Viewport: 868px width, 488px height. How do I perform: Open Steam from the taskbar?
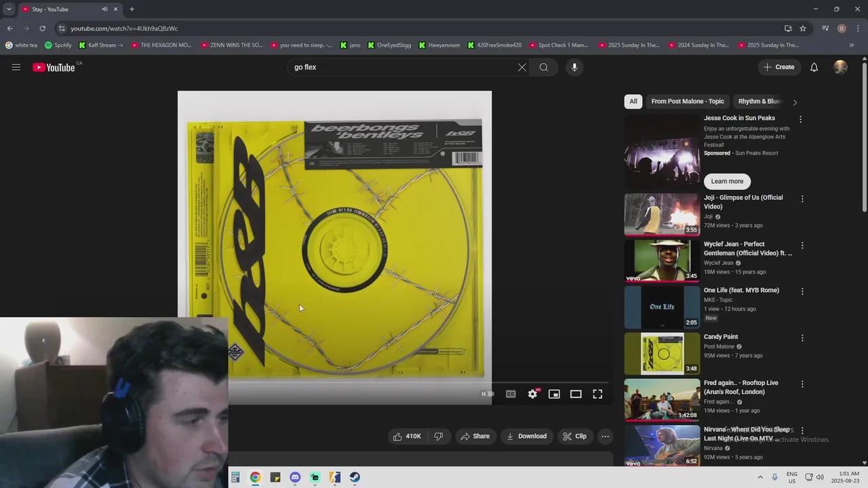pos(355,477)
